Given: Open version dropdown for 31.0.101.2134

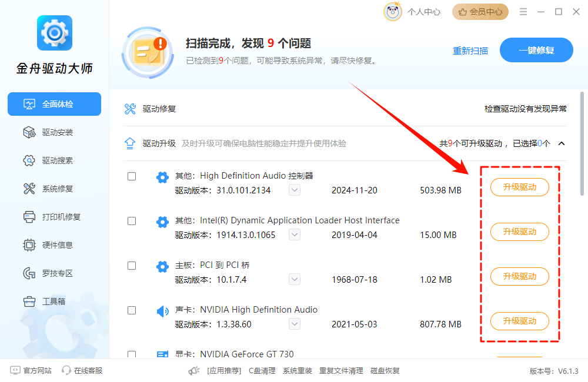Looking at the screenshot, I should pyautogui.click(x=295, y=190).
